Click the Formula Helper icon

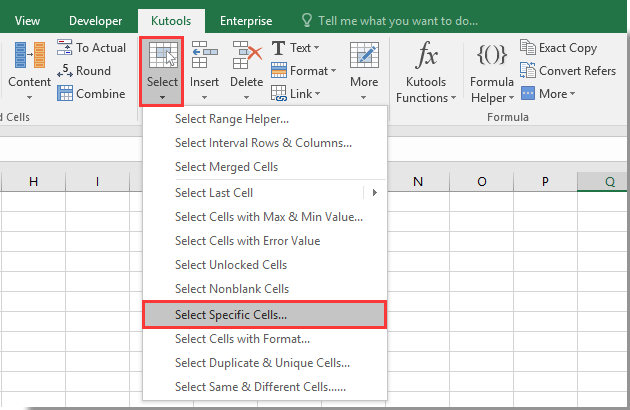click(494, 56)
